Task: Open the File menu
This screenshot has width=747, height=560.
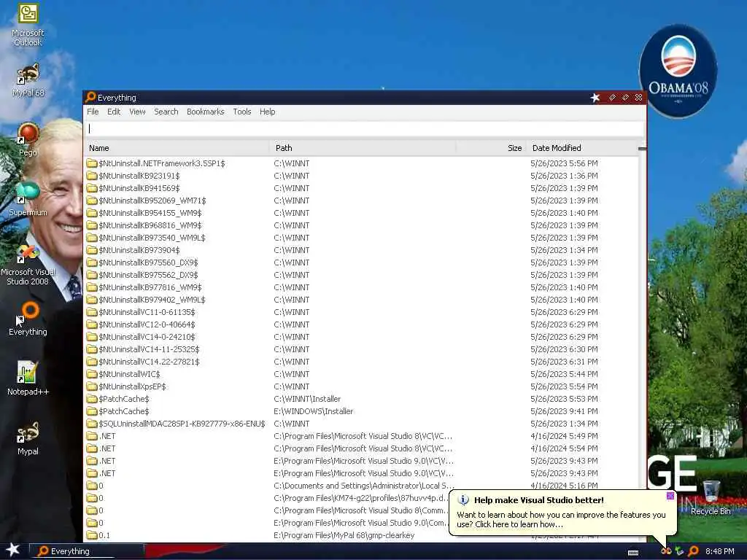Action: [x=93, y=112]
